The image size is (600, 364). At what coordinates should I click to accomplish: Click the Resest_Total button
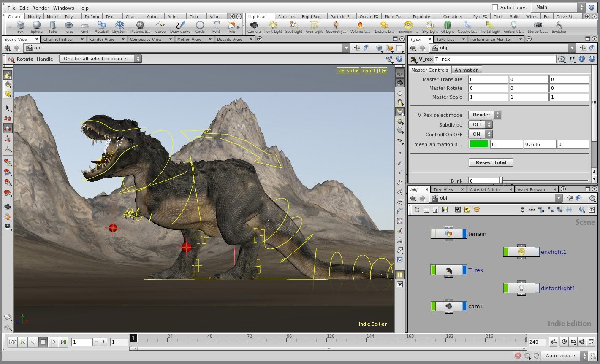click(x=490, y=162)
